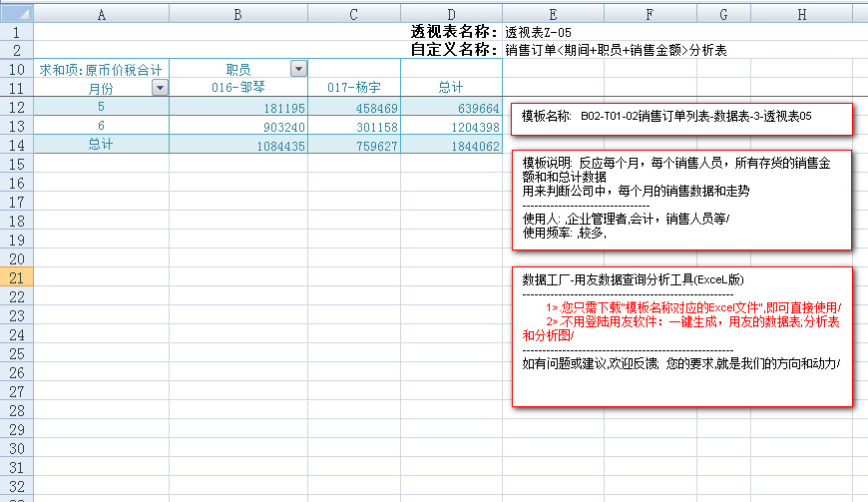
Task: Select column B header
Action: click(238, 13)
